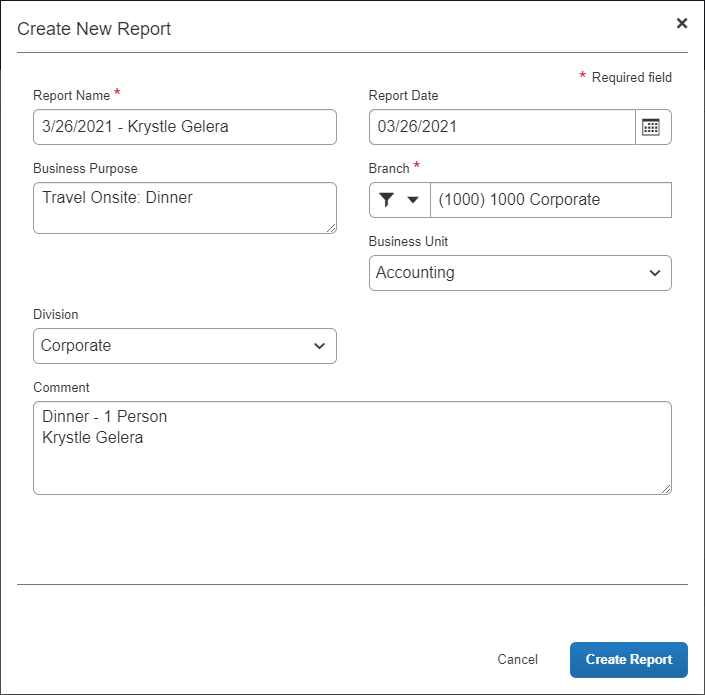Click the Create New Report title
The image size is (705, 695).
coord(94,29)
